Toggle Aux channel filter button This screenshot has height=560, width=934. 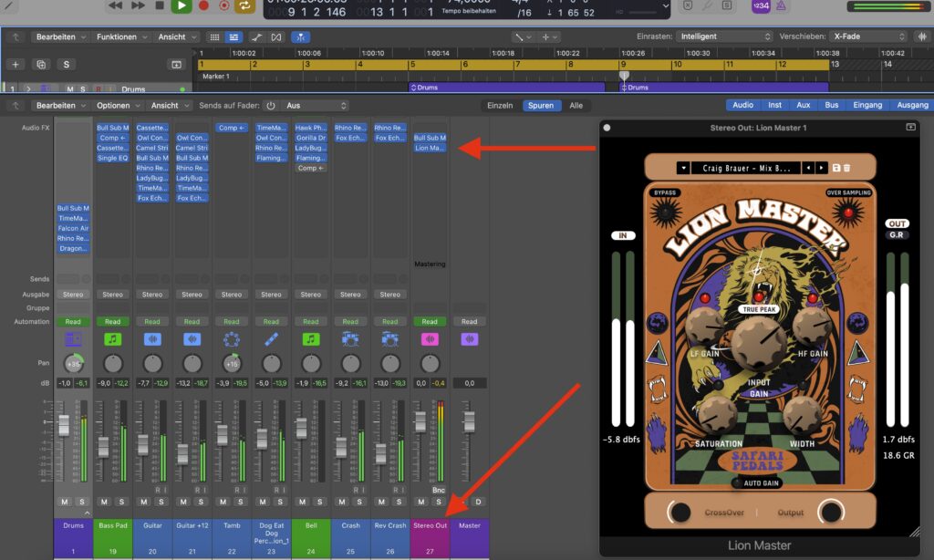point(803,105)
